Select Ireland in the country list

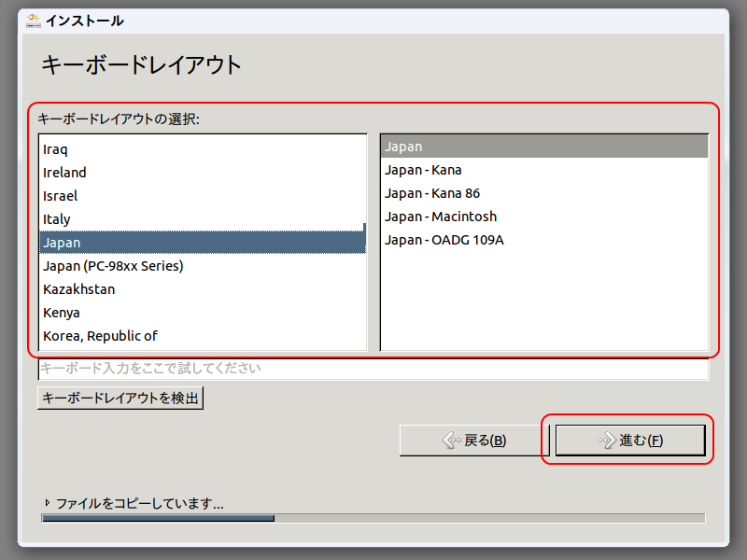pyautogui.click(x=202, y=173)
